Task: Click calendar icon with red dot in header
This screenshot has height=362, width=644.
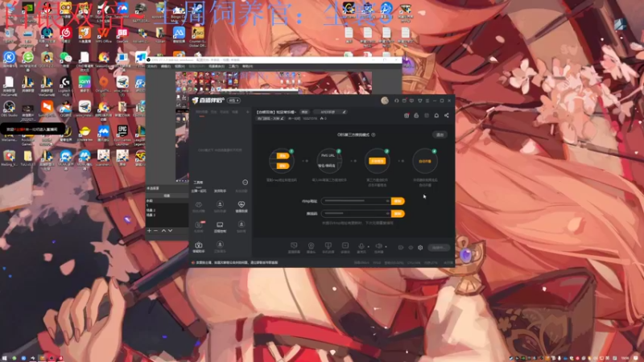Action: pos(407,116)
